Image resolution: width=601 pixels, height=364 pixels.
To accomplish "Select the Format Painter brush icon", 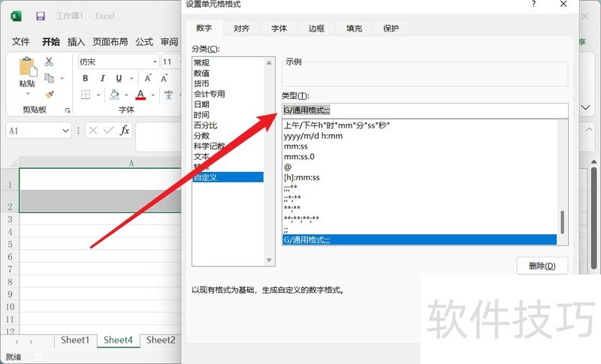I will [50, 95].
